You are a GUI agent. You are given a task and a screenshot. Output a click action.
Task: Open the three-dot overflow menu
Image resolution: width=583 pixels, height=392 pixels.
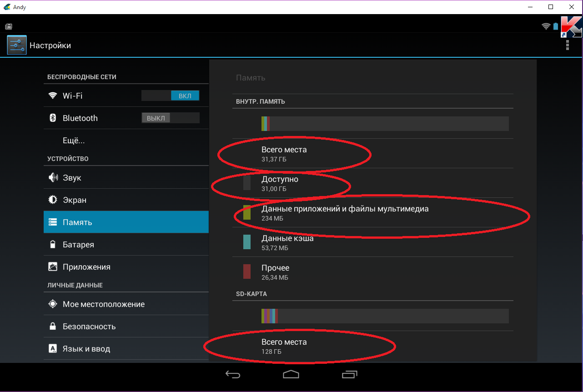click(567, 45)
